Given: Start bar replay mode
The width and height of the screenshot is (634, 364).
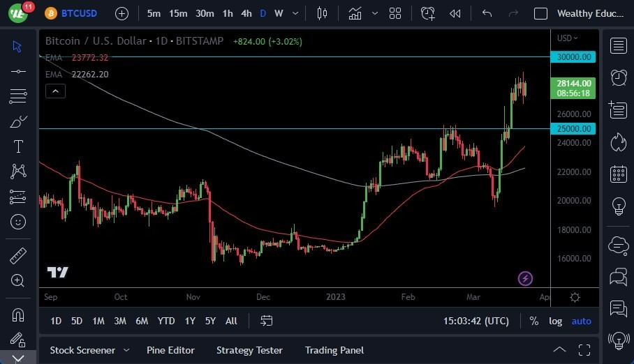Looking at the screenshot, I should pyautogui.click(x=455, y=14).
